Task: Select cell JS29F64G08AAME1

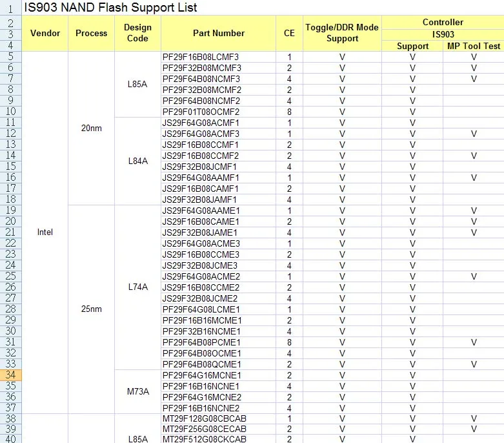Action: coord(218,211)
